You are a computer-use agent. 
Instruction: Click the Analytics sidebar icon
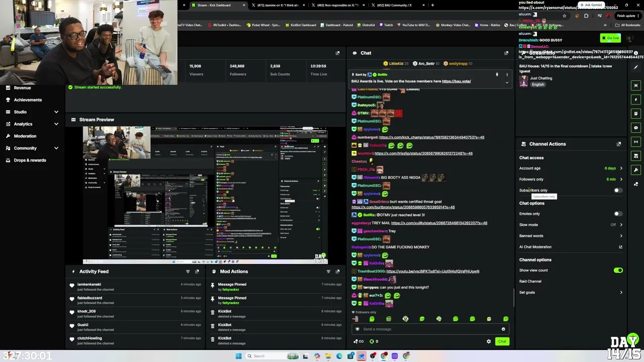click(8, 124)
